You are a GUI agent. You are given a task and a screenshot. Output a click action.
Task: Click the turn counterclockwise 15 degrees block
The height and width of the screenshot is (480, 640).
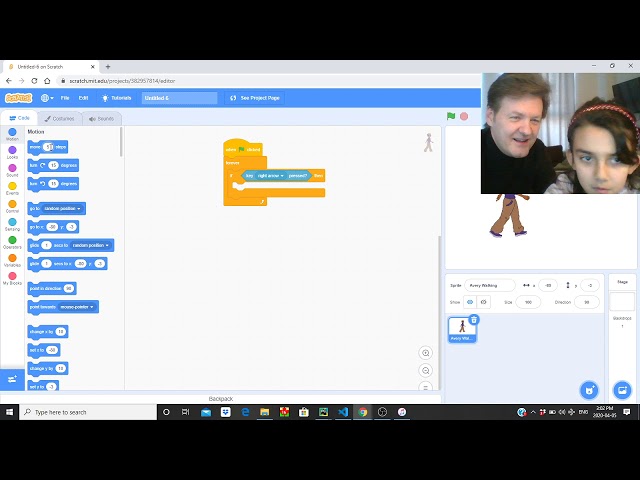(x=53, y=184)
